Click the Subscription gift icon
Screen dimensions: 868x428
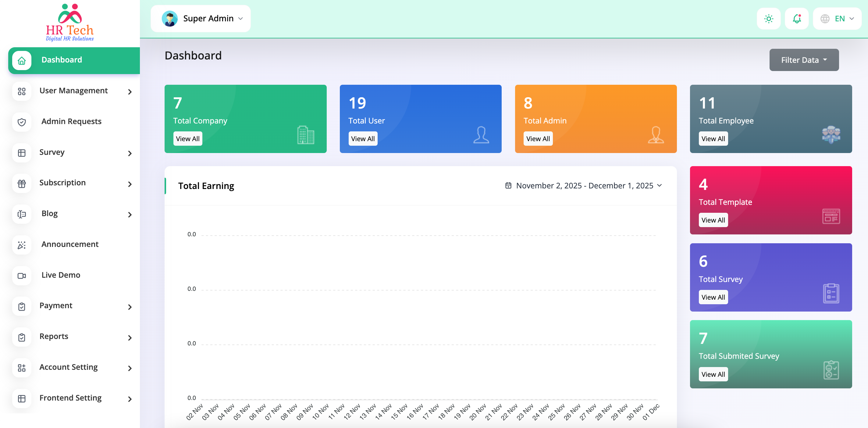[22, 184]
